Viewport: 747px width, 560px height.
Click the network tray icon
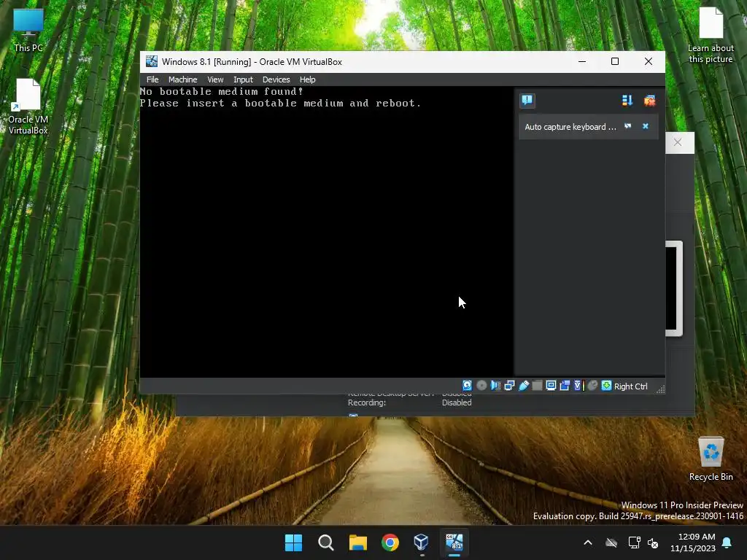point(634,542)
